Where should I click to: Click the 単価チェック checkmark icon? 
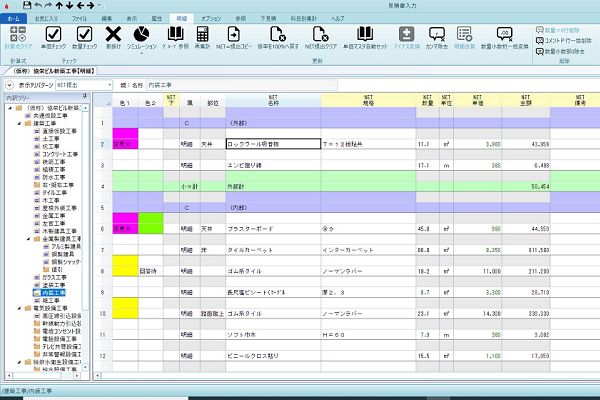[x=53, y=34]
